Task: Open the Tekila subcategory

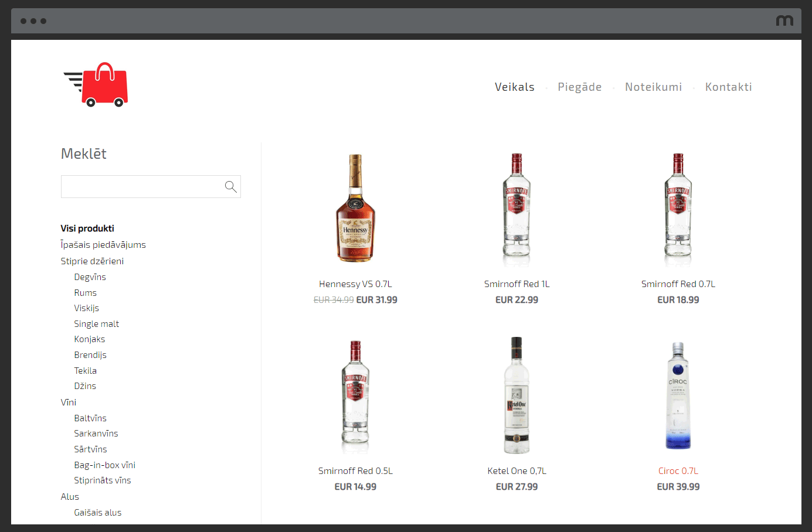Action: (x=86, y=371)
